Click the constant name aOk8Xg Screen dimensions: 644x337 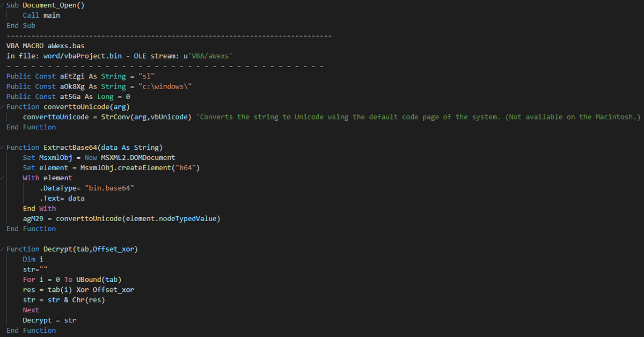point(72,86)
